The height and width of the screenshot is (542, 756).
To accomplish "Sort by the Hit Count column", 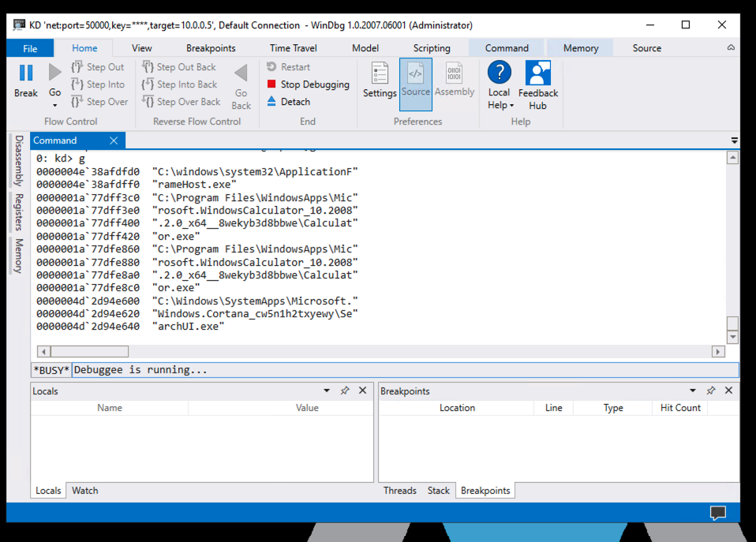I will [x=679, y=408].
